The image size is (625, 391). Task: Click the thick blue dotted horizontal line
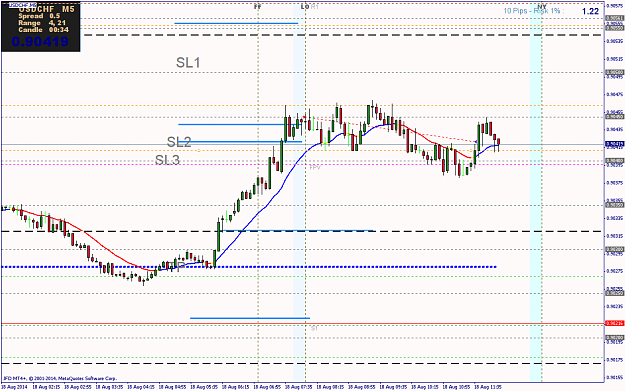(x=249, y=267)
